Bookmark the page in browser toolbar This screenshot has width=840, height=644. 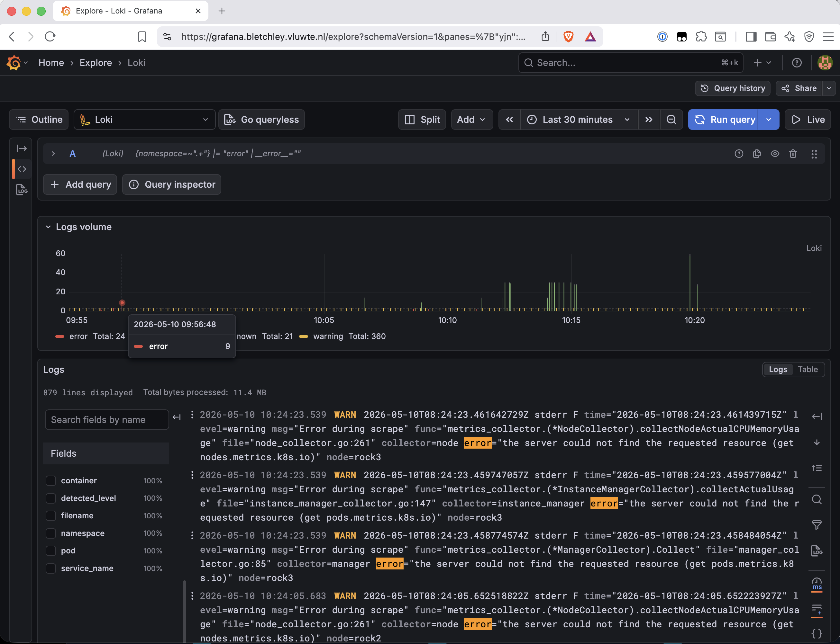click(142, 37)
